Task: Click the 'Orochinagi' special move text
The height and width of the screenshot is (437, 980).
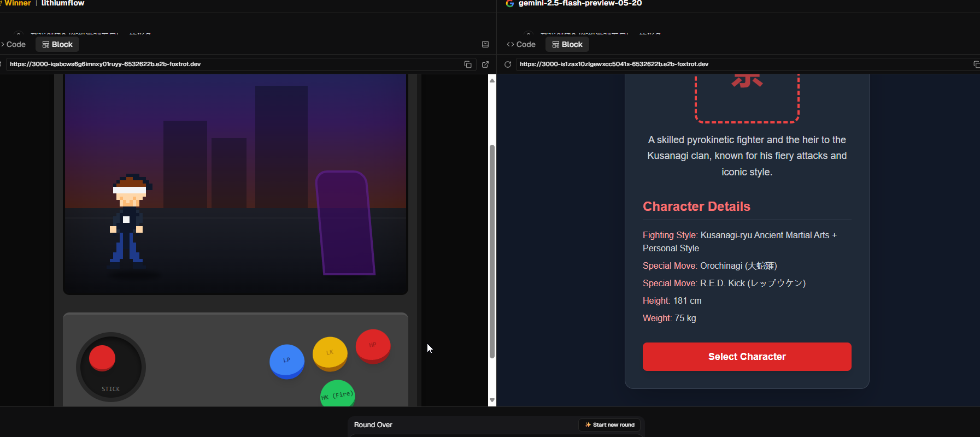Action: tap(710, 266)
